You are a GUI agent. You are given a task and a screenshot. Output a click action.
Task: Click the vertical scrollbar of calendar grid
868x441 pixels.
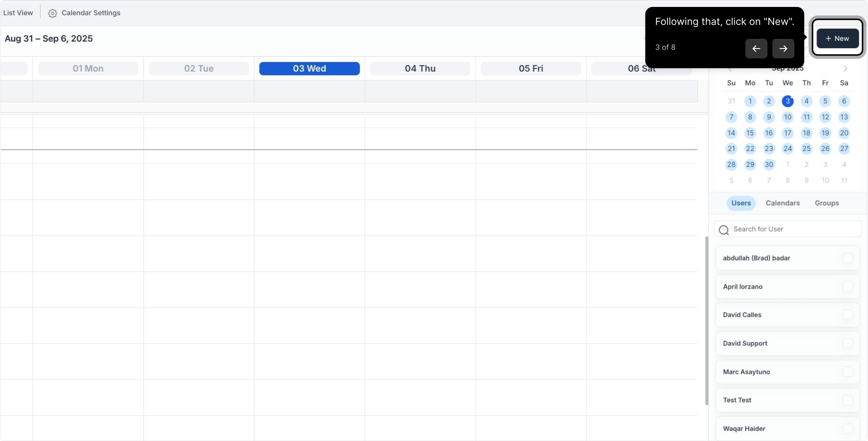pyautogui.click(x=707, y=321)
